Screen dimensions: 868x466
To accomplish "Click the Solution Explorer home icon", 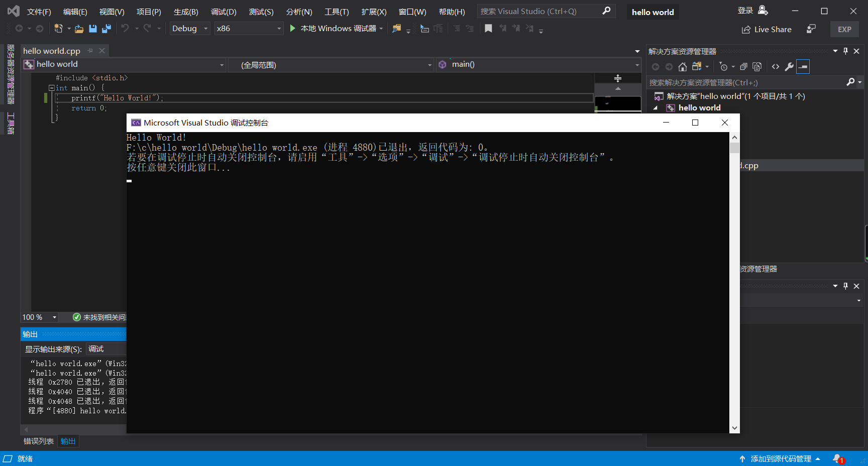I will tap(682, 67).
